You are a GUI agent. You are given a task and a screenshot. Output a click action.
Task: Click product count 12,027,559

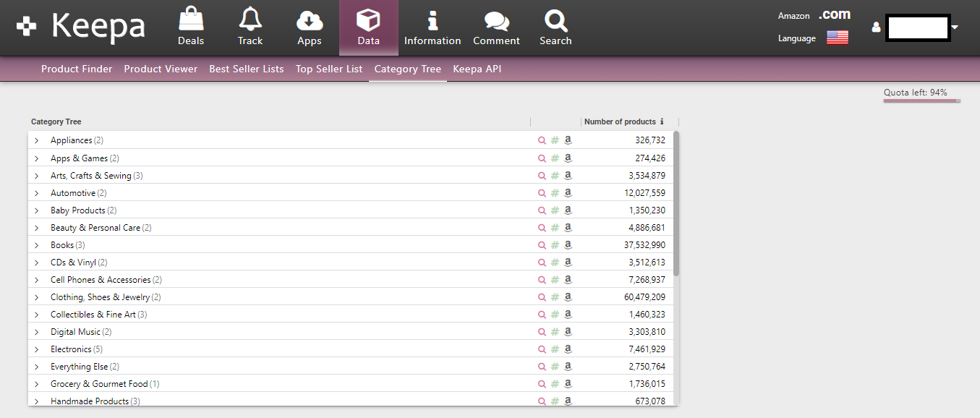click(644, 192)
